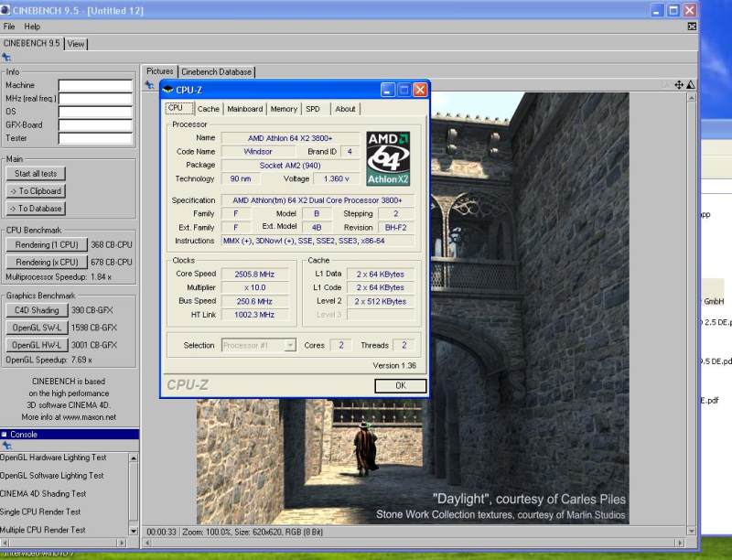Click console horizontal scroll right arrow
The height and width of the screenshot is (560, 732).
point(122,544)
